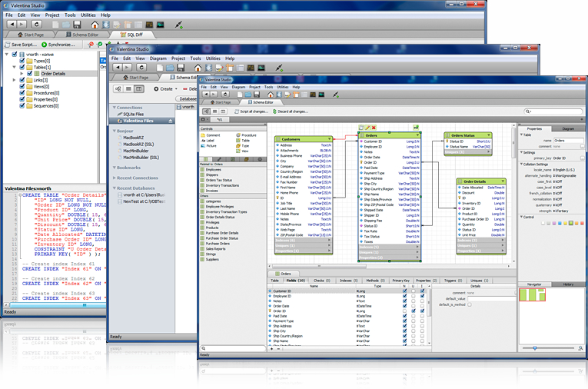This screenshot has height=389, width=588.
Task: Click the New document icon in front window toolbar
Action: tap(240, 95)
